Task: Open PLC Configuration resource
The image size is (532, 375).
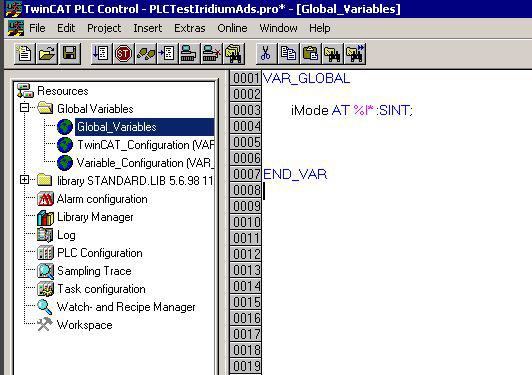Action: click(x=99, y=253)
